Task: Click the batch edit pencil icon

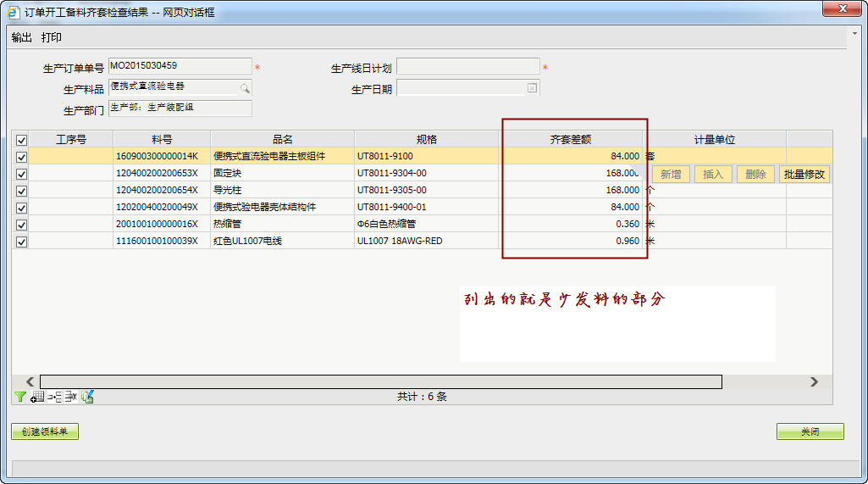Action: 87,397
